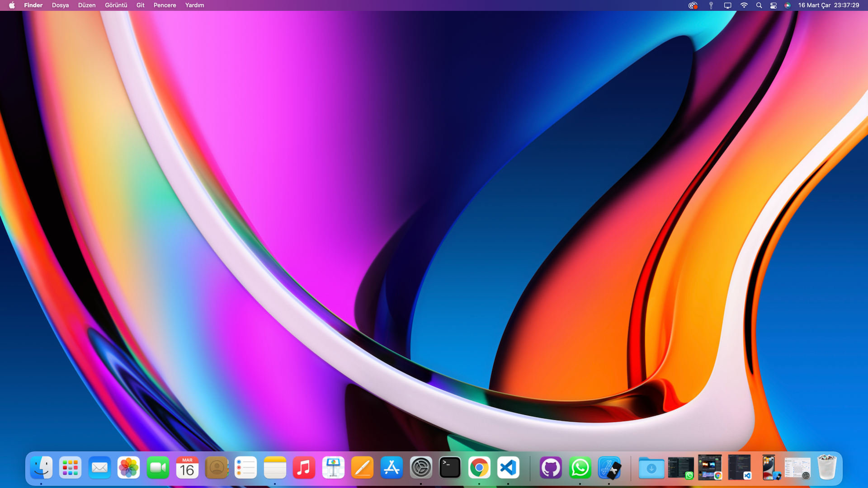
Task: Launch the Music app from the Dock
Action: pos(304,468)
